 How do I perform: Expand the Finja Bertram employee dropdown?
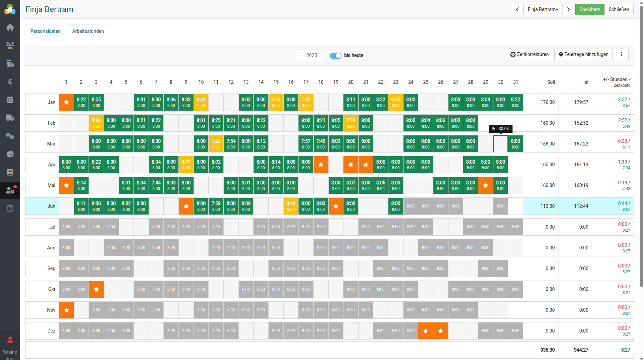click(x=543, y=9)
